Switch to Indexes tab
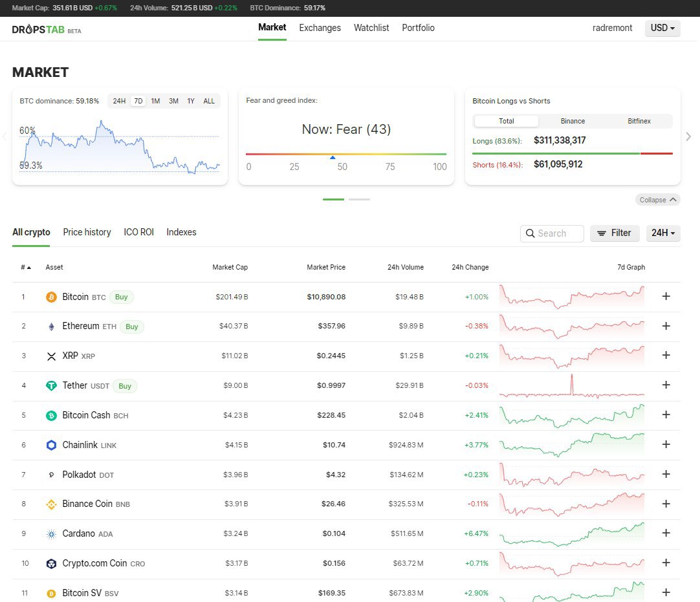Viewport: 700px width, 602px height. [x=181, y=233]
